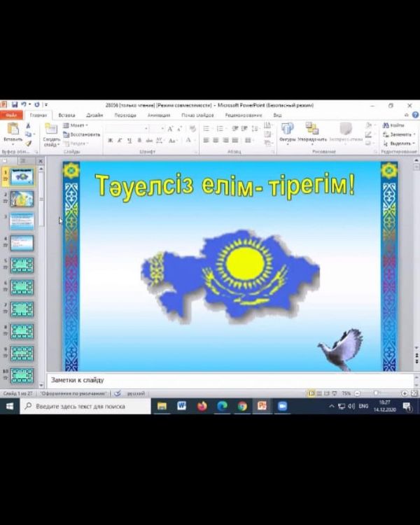Click the Восстановить (Reset) button
Viewport: 420px width, 525px height.
pos(83,134)
